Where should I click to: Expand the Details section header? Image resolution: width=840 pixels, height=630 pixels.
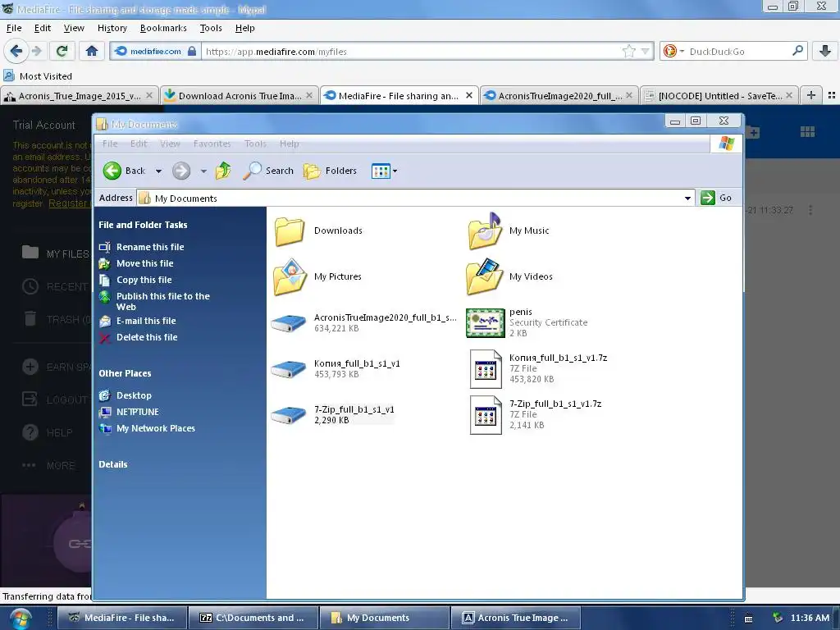coord(113,464)
